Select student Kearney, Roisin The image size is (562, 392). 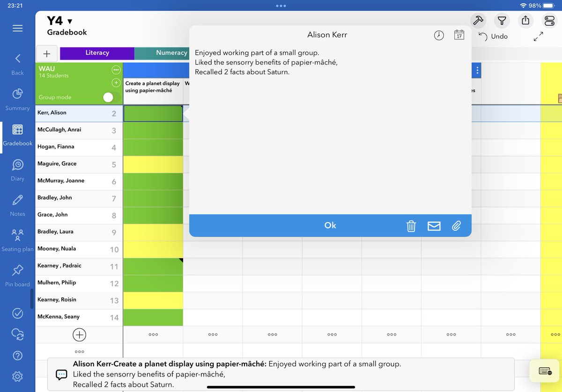tap(79, 300)
